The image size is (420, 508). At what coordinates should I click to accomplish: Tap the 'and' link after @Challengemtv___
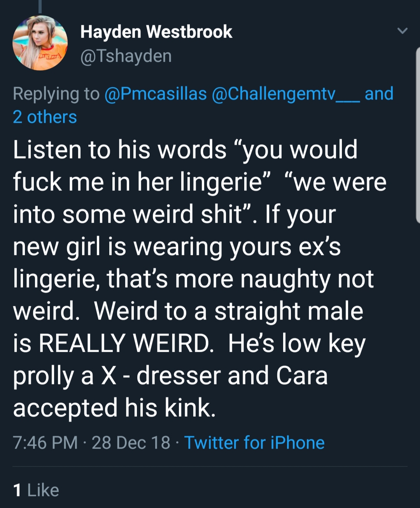point(379,94)
